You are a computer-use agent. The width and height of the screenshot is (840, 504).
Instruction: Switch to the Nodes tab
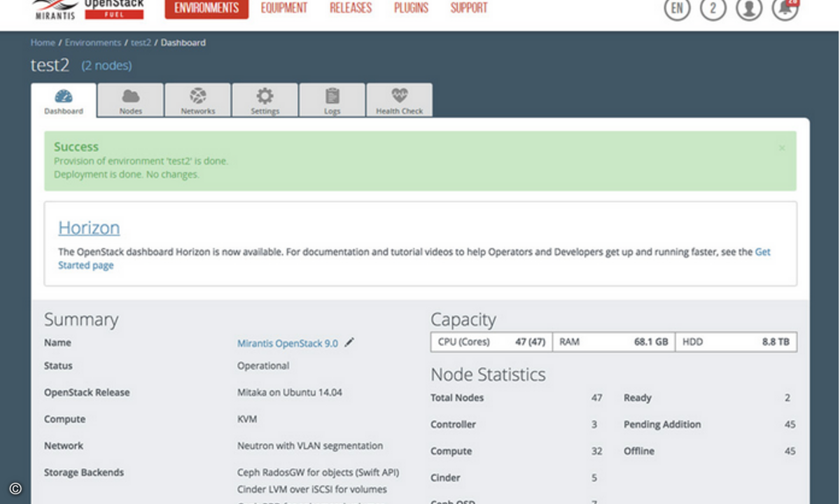click(131, 101)
